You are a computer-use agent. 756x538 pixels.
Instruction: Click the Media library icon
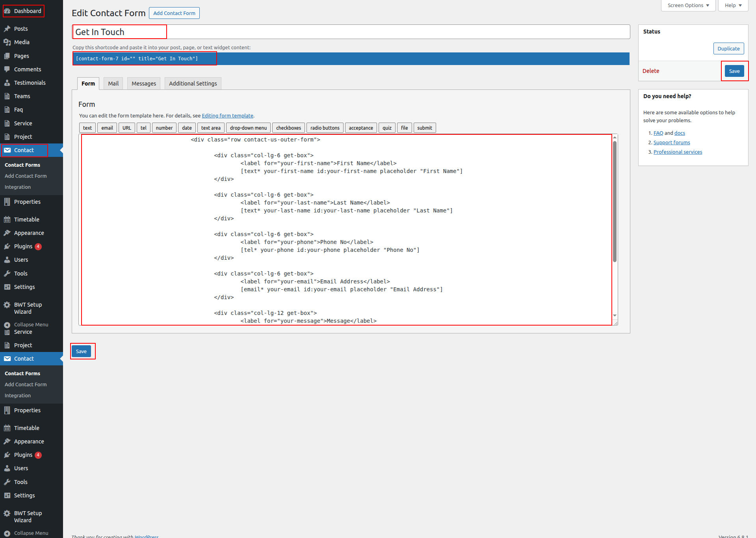coord(7,42)
